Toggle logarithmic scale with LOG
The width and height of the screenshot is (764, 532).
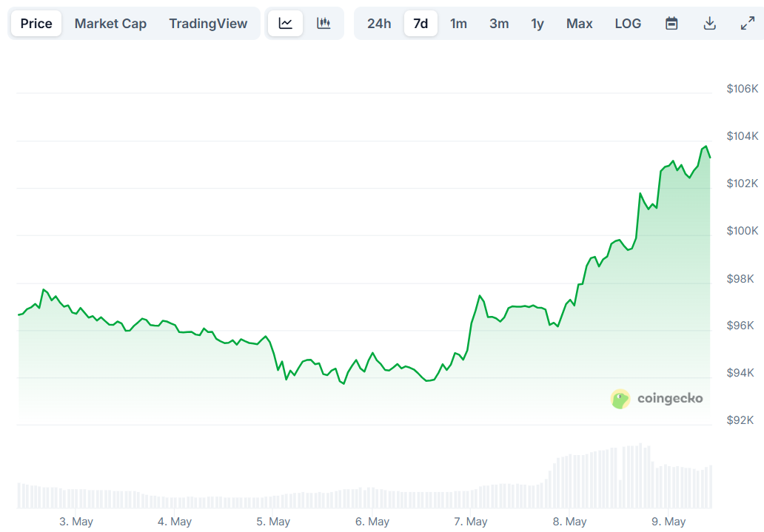(627, 23)
